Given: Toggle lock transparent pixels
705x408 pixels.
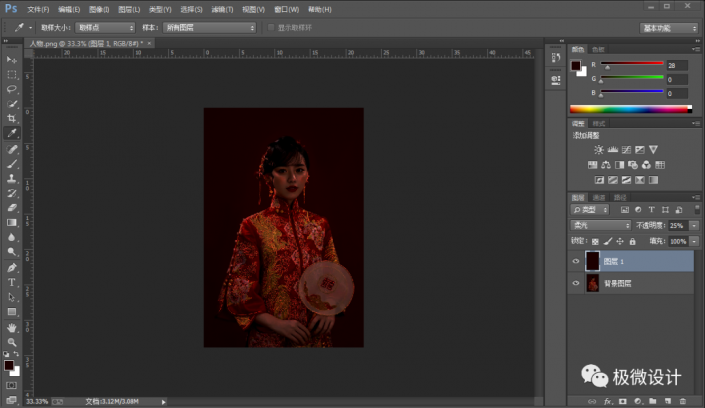Looking at the screenshot, I should coord(595,242).
